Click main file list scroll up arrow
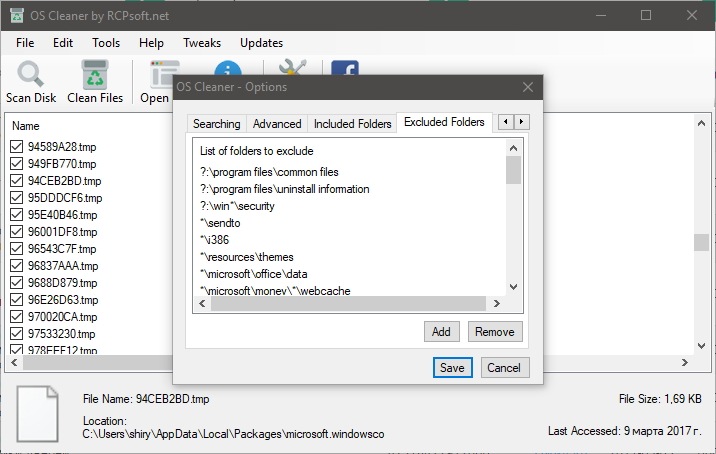The height and width of the screenshot is (454, 716). pos(701,123)
